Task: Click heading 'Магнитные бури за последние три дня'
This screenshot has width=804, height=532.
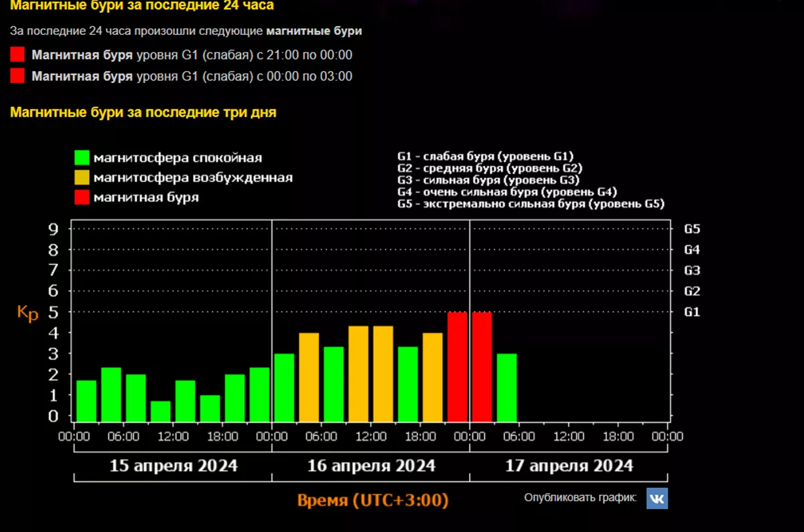Action: click(143, 113)
